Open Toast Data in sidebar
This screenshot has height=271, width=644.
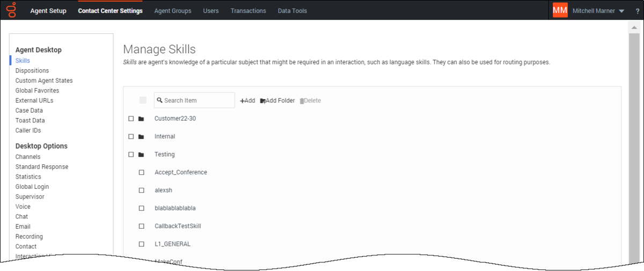pyautogui.click(x=30, y=120)
